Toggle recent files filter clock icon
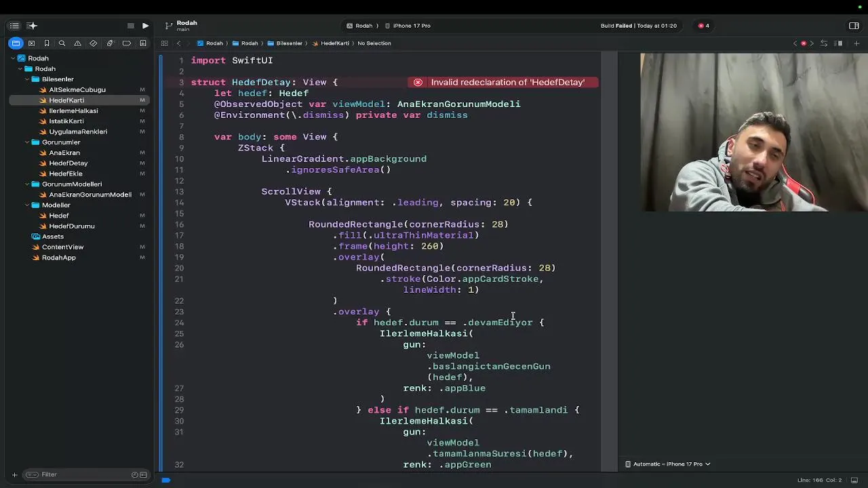This screenshot has width=868, height=488. pos(135,474)
